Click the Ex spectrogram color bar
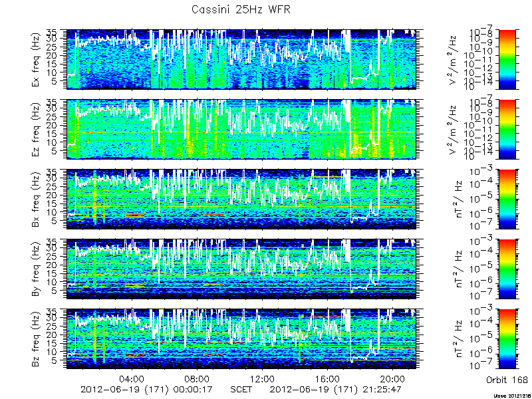 507,59
